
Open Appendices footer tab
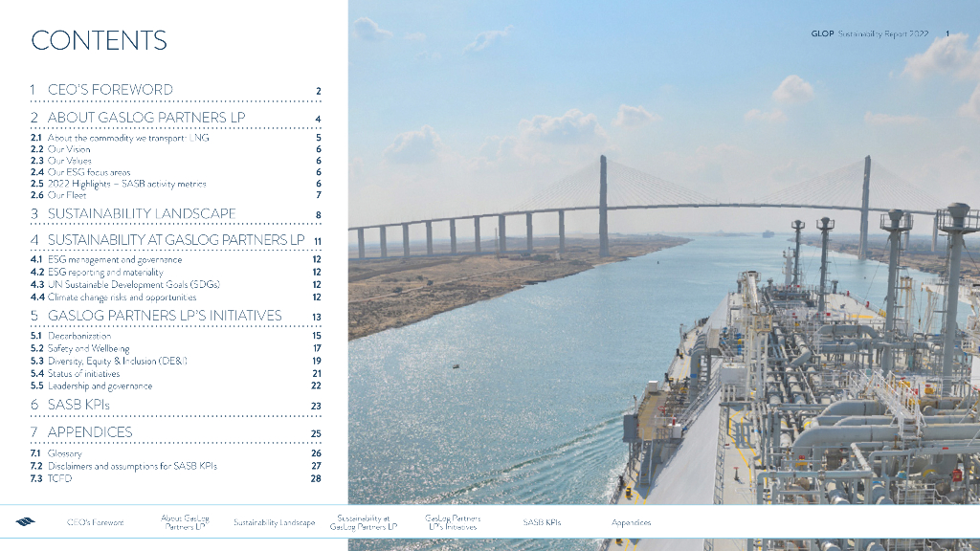click(x=632, y=522)
